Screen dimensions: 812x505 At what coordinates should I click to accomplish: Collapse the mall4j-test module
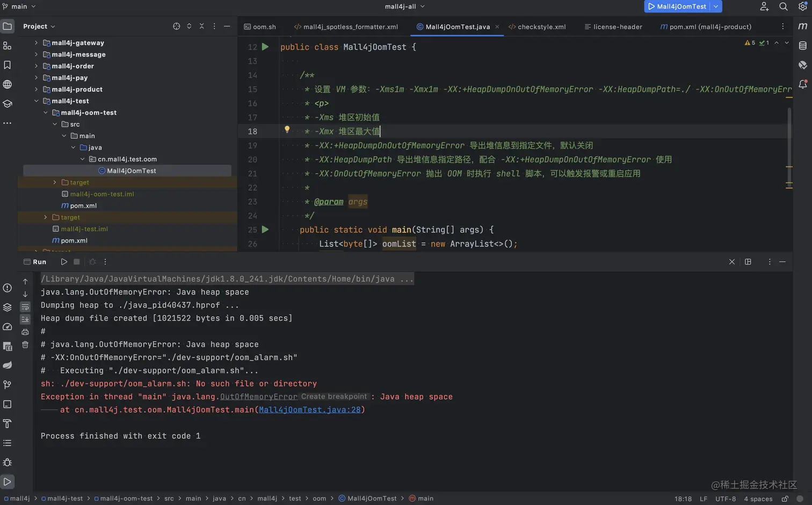coord(36,101)
